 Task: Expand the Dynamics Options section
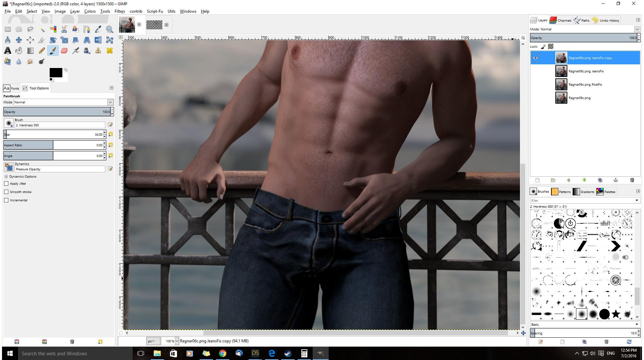tap(6, 177)
